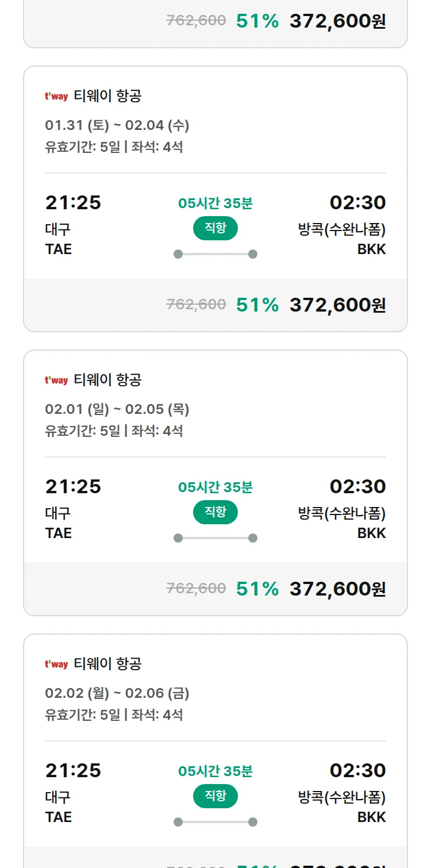The height and width of the screenshot is (868, 431).
Task: Click 02:30 arrival time on 01.31 flight
Action: (x=357, y=202)
